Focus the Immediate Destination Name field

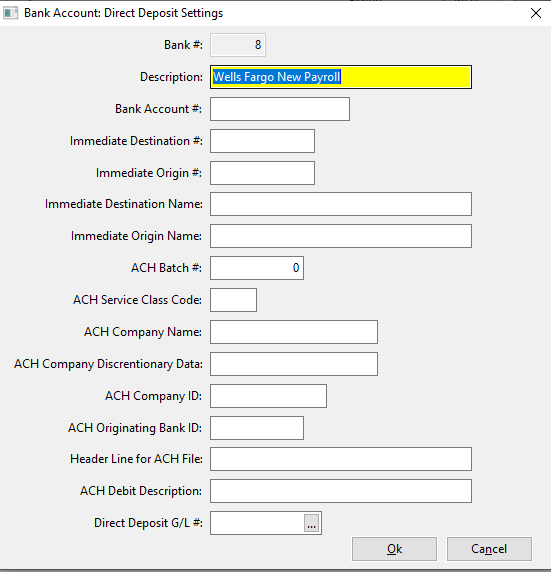[x=341, y=204]
